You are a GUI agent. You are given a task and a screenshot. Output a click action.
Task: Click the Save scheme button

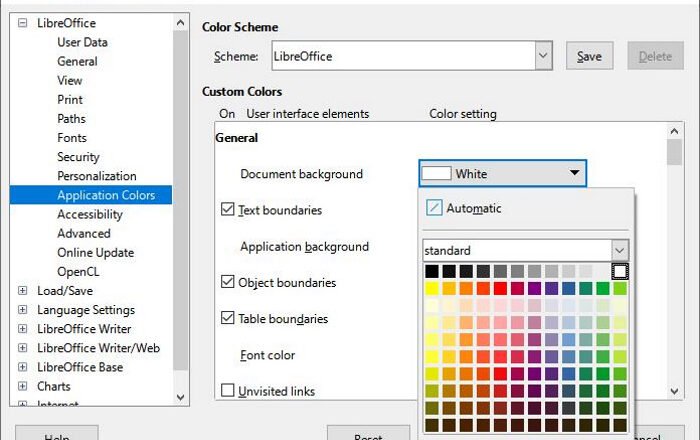589,56
